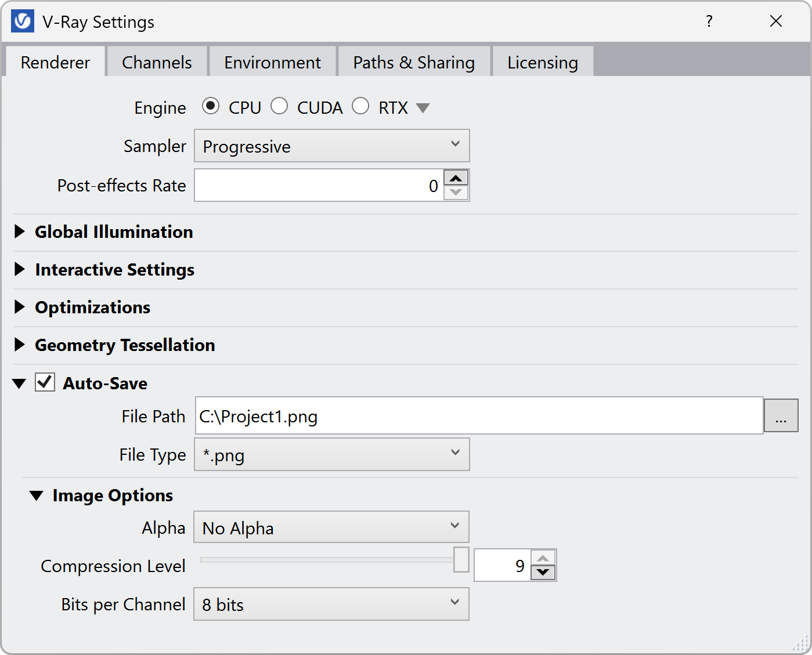
Task: Go to the Paths & Sharing tab
Action: pyautogui.click(x=414, y=62)
